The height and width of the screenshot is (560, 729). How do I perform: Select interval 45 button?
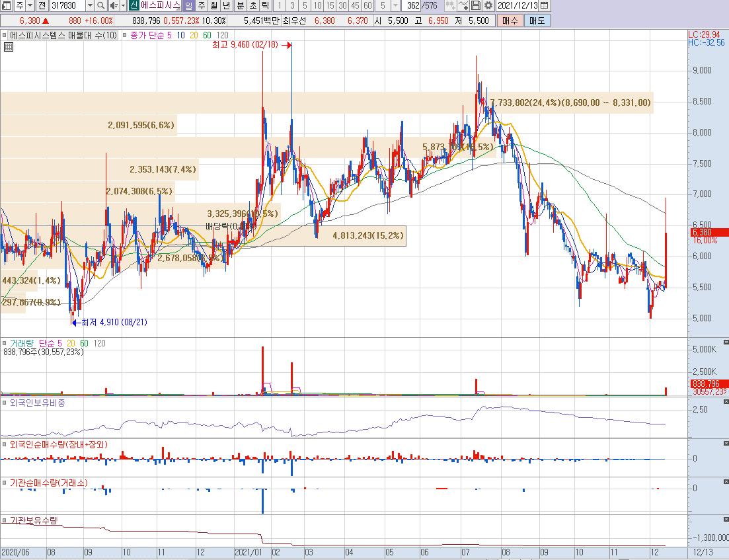pyautogui.click(x=355, y=5)
